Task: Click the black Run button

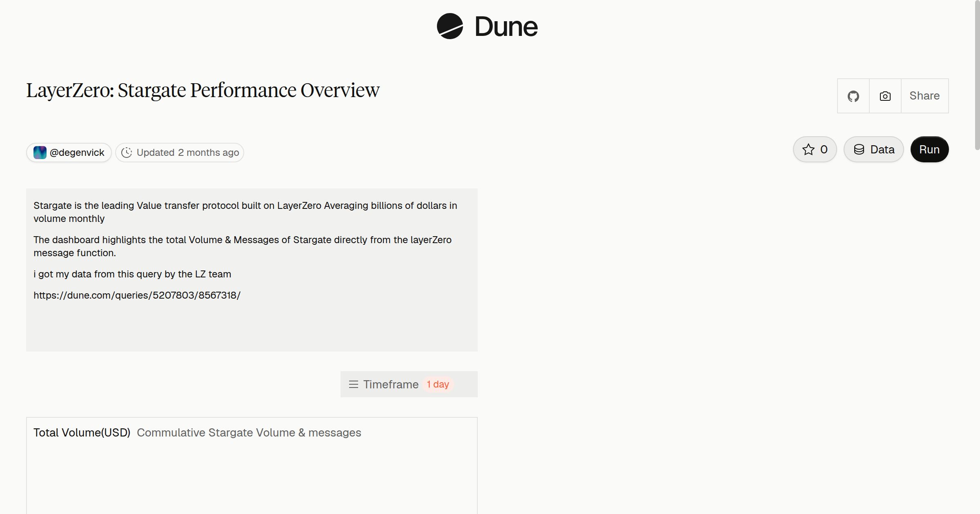Action: pyautogui.click(x=929, y=149)
